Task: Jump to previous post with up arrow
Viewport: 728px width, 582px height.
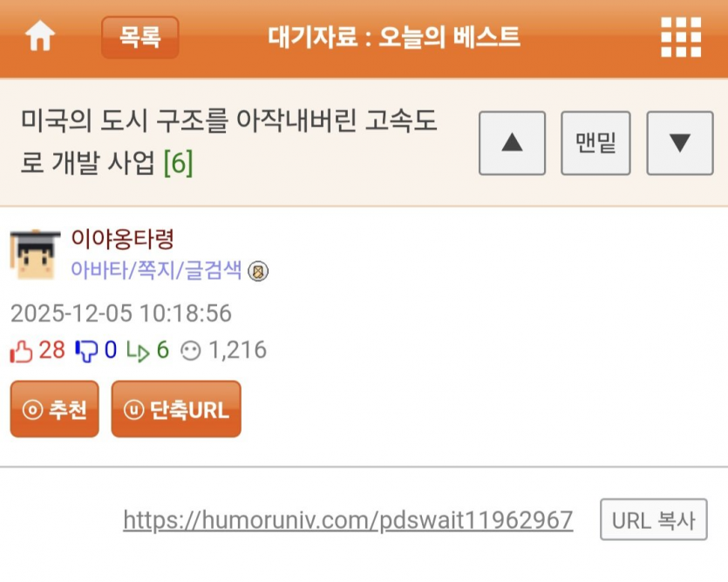Action: pos(512,143)
